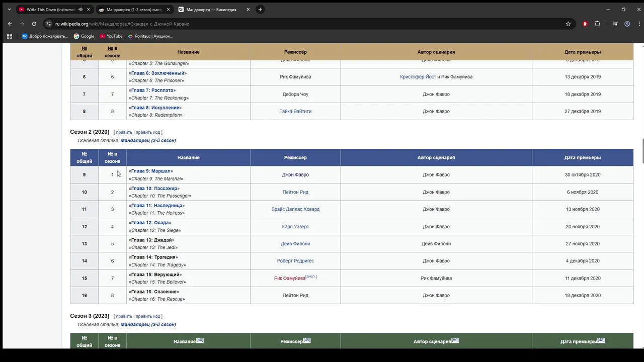Open the browser profile avatar
The image size is (644, 362).
[x=627, y=24]
